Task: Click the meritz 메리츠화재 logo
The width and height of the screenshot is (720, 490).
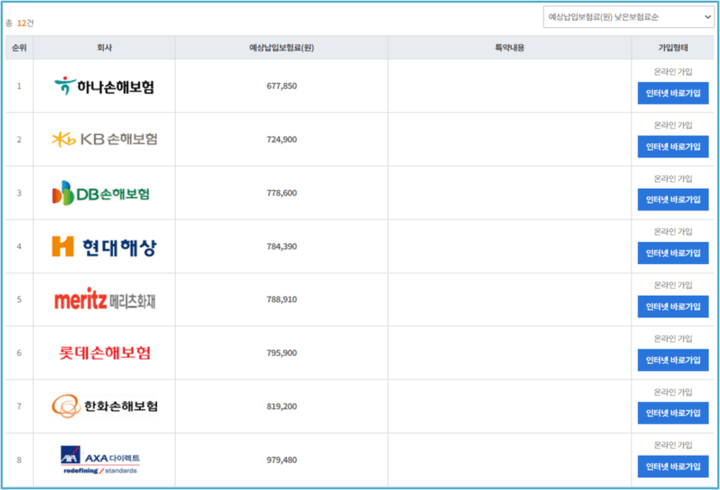Action: (105, 299)
